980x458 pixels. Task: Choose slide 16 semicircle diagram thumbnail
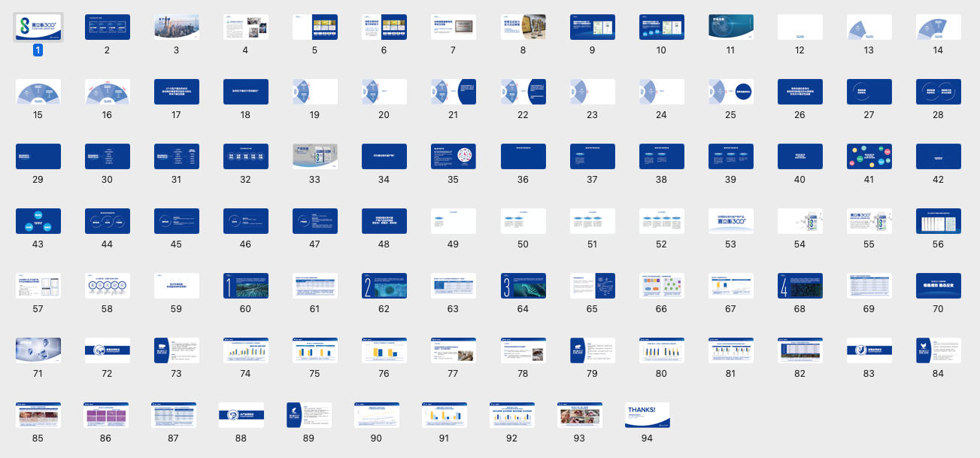click(x=108, y=92)
